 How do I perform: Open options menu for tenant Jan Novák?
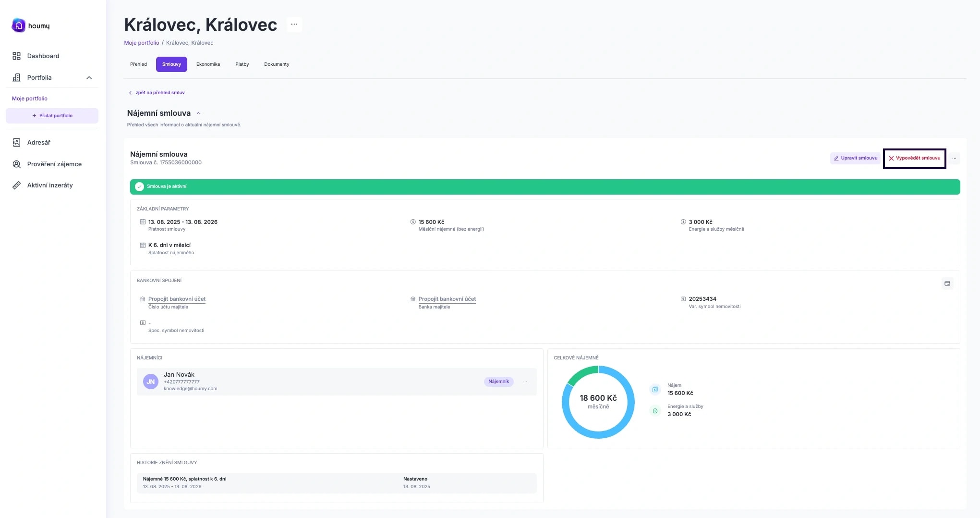pos(525,382)
